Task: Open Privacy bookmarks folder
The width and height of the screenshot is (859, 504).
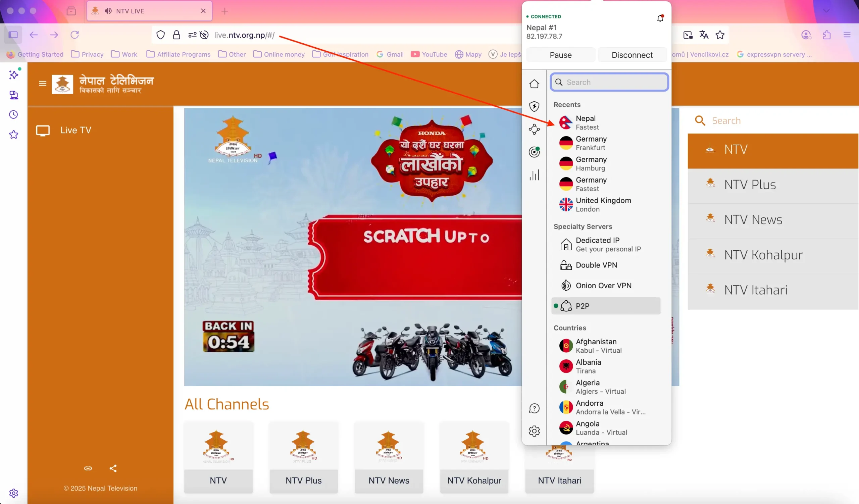Action: 87,54
